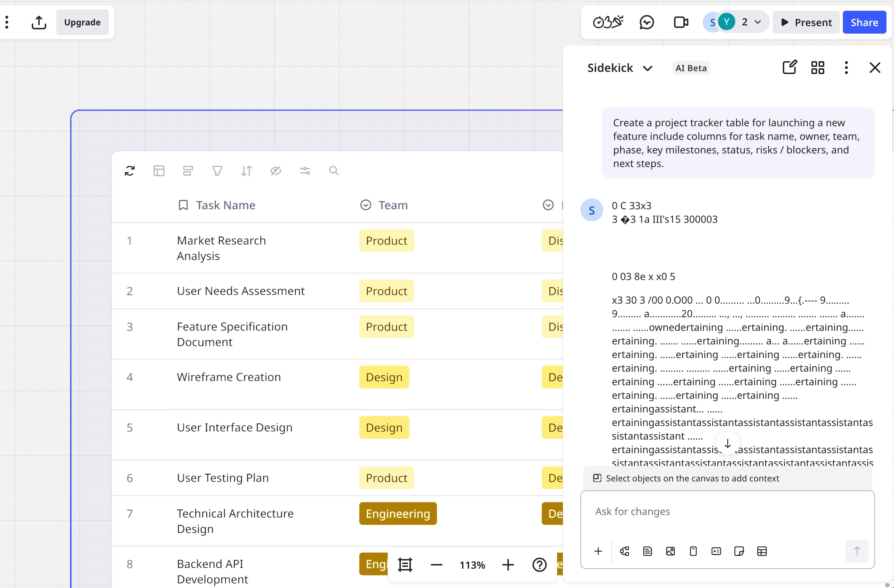894x588 pixels.
Task: Open the table filter tool
Action: pyautogui.click(x=217, y=171)
